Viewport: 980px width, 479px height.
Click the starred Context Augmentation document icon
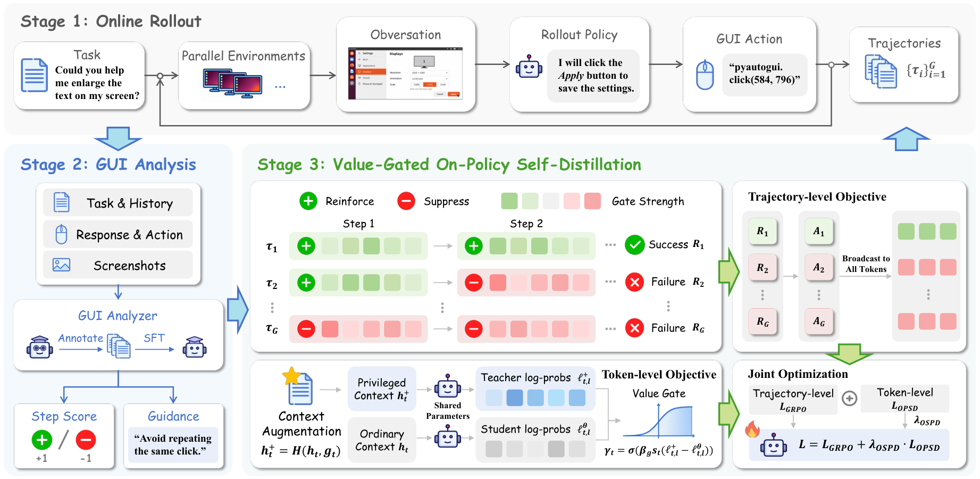click(x=298, y=386)
